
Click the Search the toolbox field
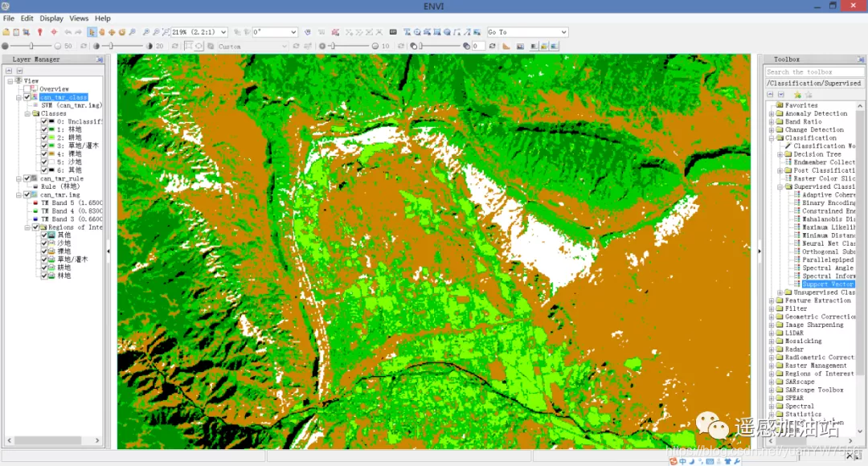tap(814, 72)
